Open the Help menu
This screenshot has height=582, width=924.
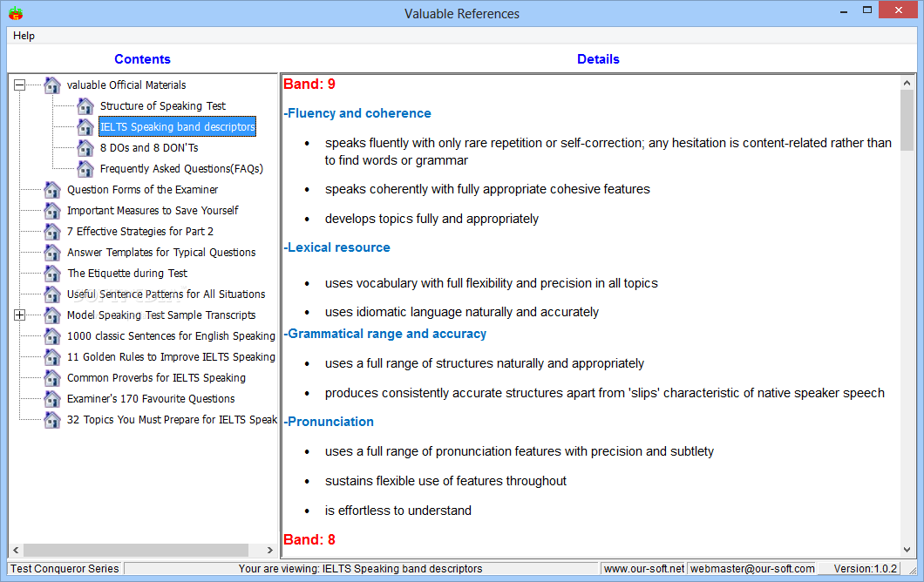24,36
